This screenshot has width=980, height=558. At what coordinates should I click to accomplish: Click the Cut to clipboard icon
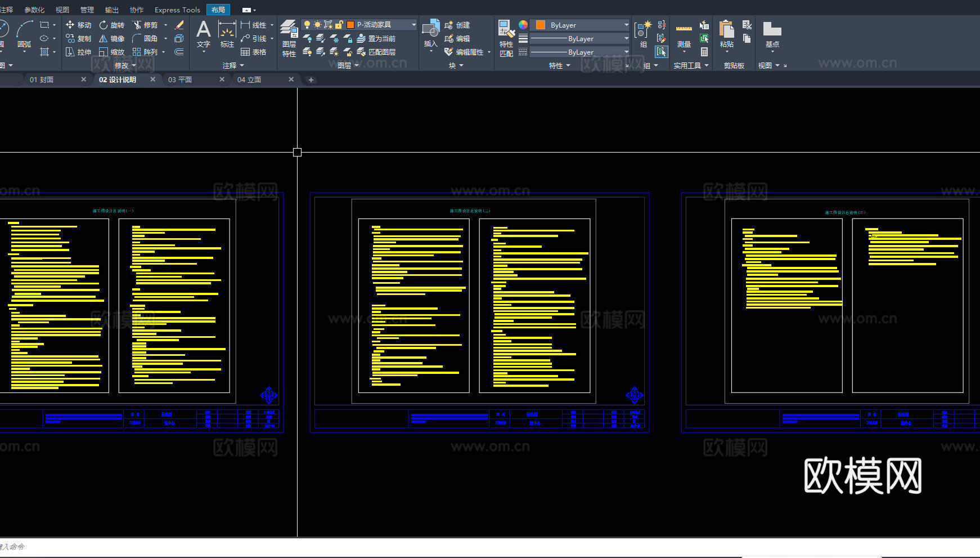point(747,25)
